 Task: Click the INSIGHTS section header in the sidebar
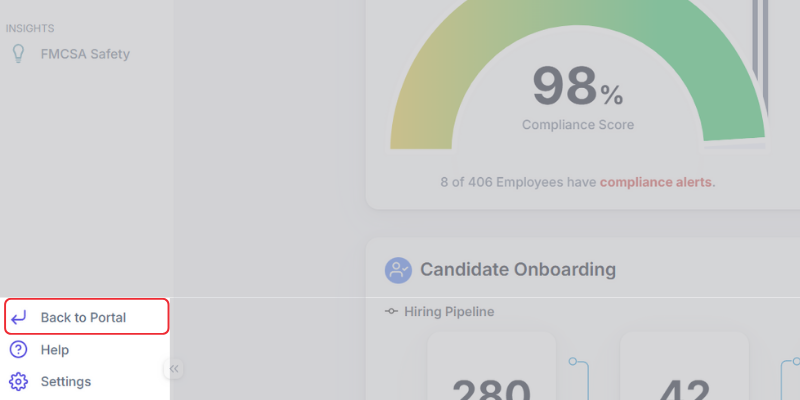click(x=30, y=28)
